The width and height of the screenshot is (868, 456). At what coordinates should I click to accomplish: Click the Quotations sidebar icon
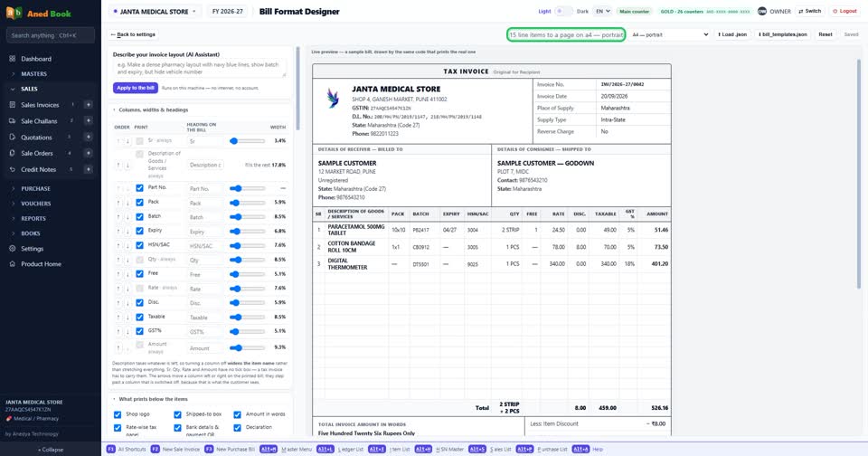(x=12, y=137)
